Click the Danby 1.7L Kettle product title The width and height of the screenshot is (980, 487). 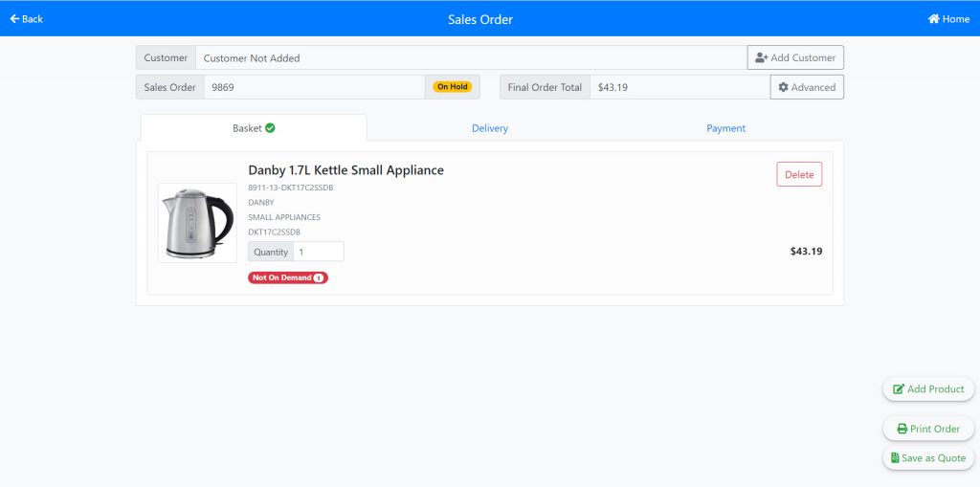pyautogui.click(x=345, y=170)
